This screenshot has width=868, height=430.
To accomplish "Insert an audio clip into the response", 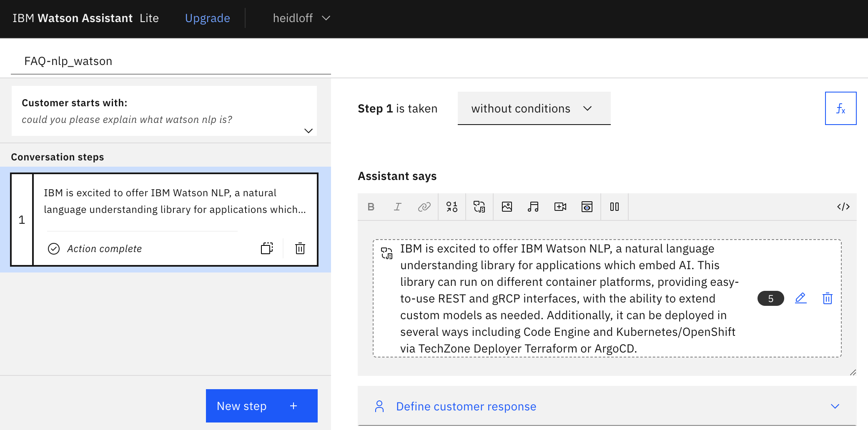I will coord(533,207).
